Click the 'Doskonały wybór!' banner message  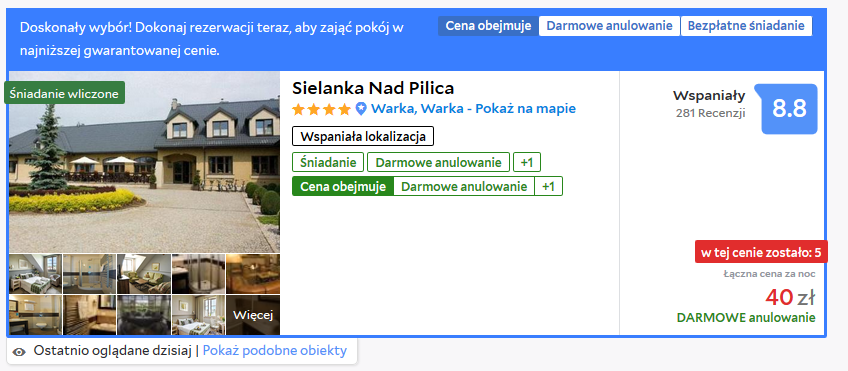[211, 39]
